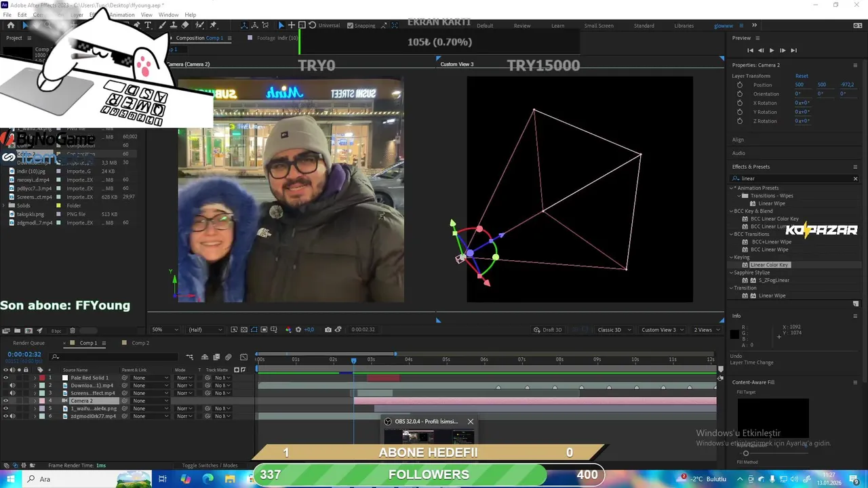The image size is (868, 488).
Task: Click Windows Start button
Action: coord(11,479)
